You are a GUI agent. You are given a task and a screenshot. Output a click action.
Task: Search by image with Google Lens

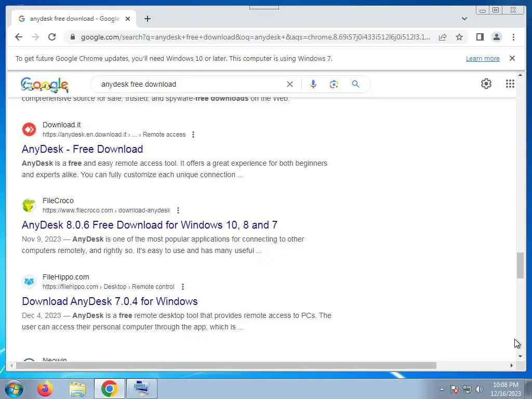pyautogui.click(x=334, y=84)
